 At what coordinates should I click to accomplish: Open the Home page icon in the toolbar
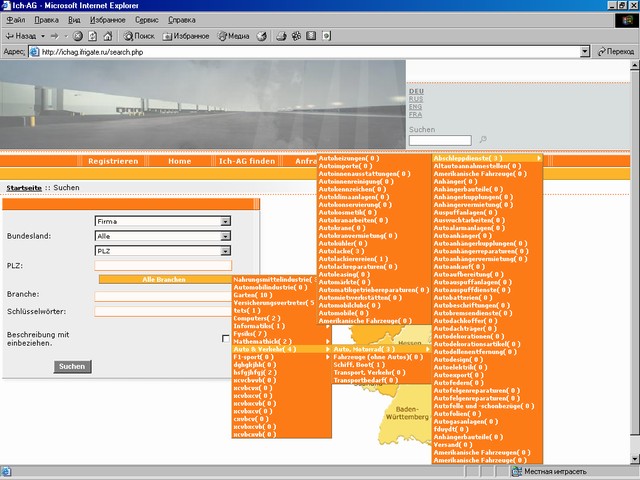[108, 36]
